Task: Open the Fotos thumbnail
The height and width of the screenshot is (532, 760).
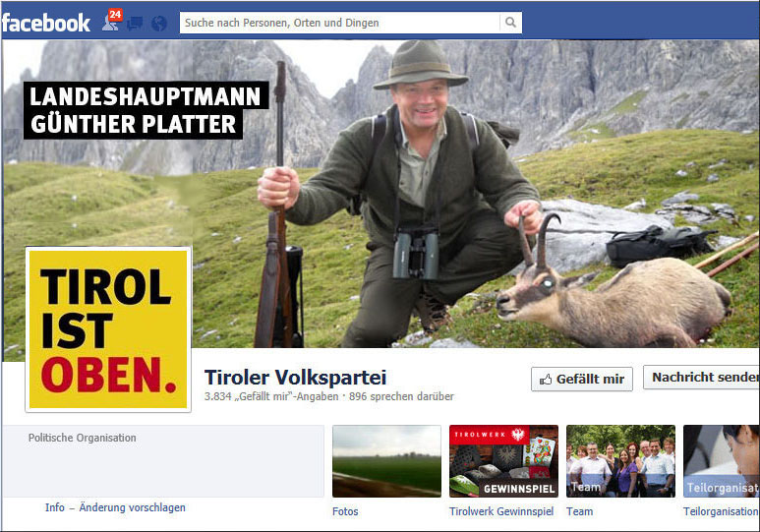Action: pyautogui.click(x=386, y=461)
